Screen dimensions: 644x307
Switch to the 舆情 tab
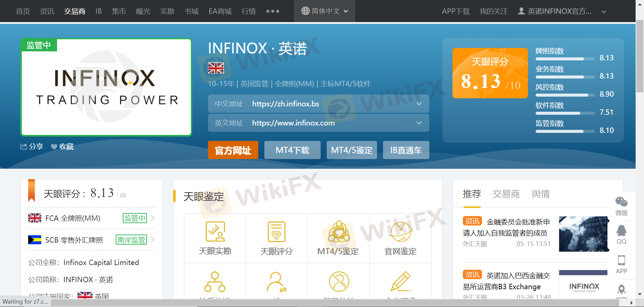[540, 194]
